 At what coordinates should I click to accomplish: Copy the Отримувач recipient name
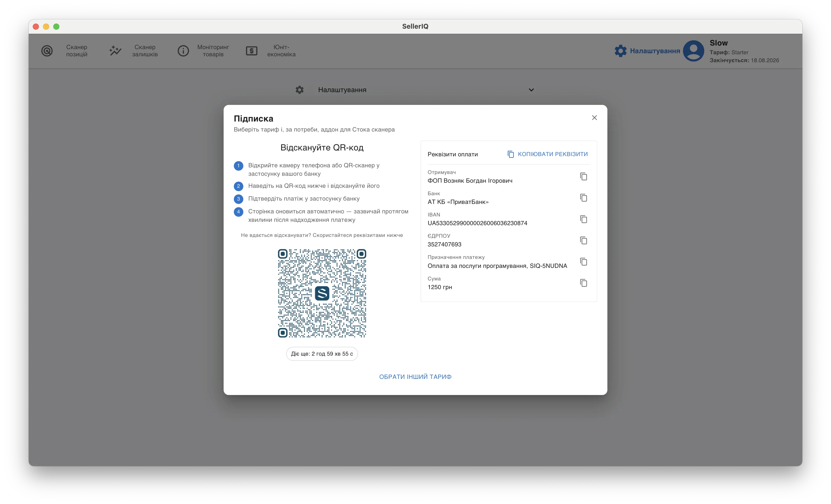(583, 177)
